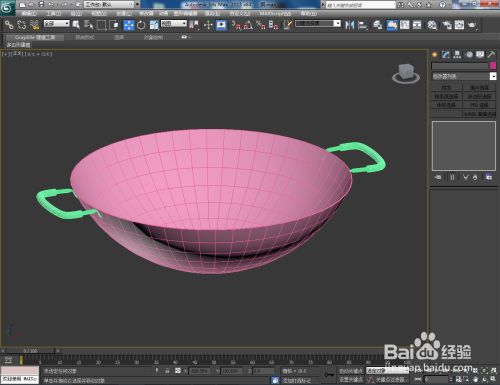The height and width of the screenshot is (385, 500).
Task: Open Edit Named Selection Sets icon
Action: click(x=288, y=25)
